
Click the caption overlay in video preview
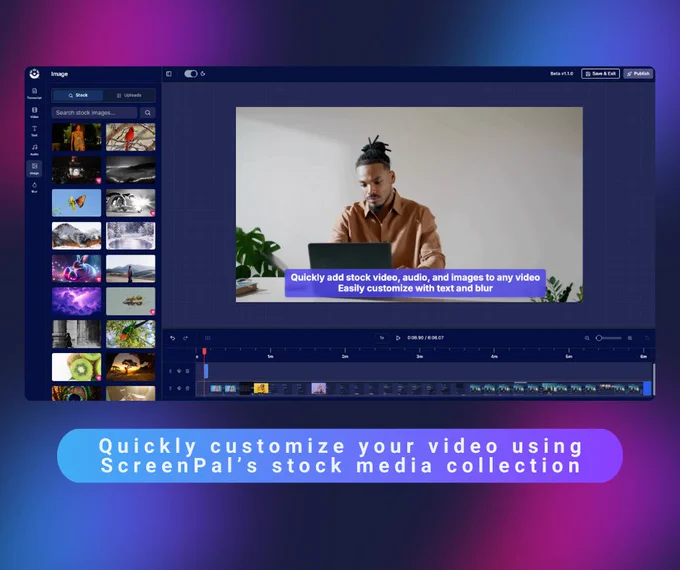pos(415,283)
